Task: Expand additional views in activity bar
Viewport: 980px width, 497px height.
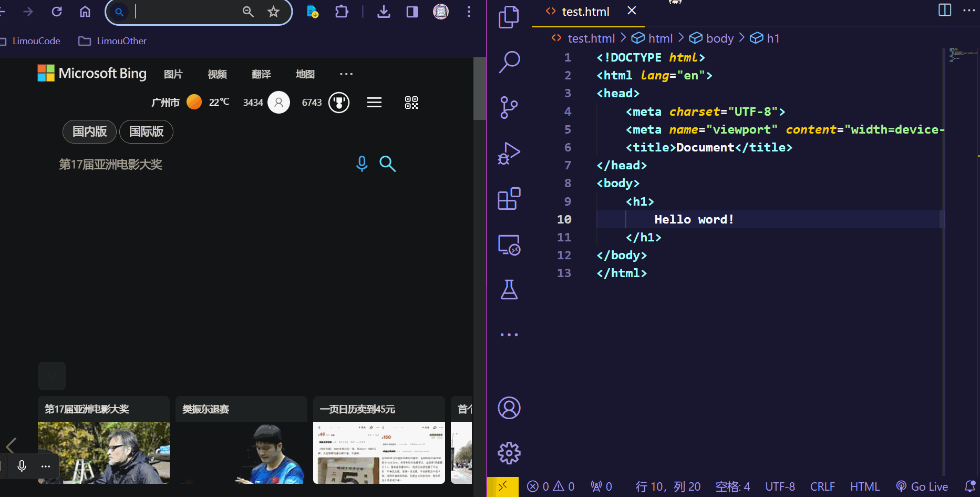Action: [509, 334]
